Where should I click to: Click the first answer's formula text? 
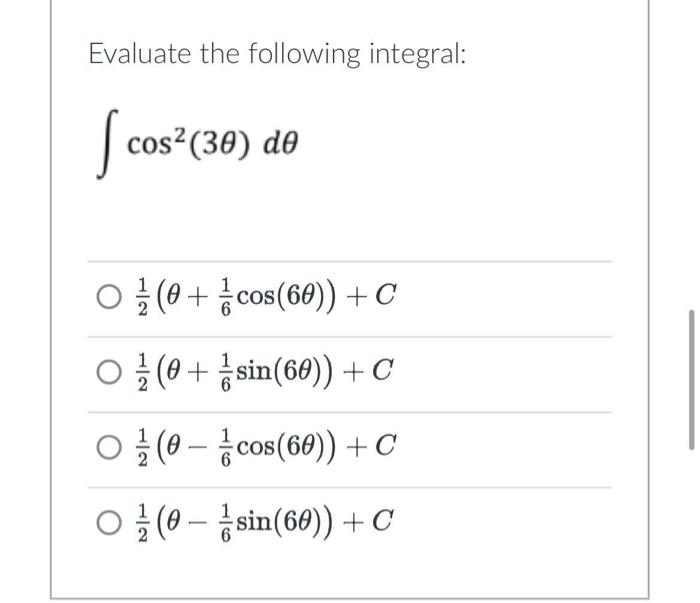tap(267, 297)
